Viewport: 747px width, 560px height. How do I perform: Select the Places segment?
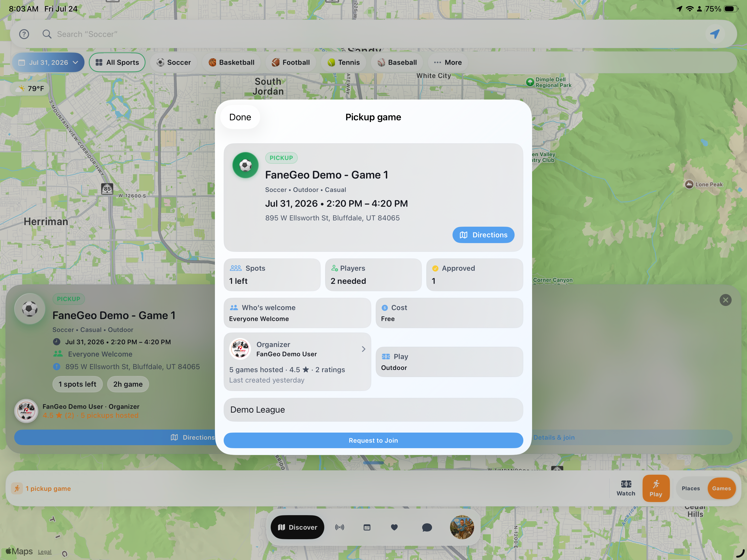[691, 488]
